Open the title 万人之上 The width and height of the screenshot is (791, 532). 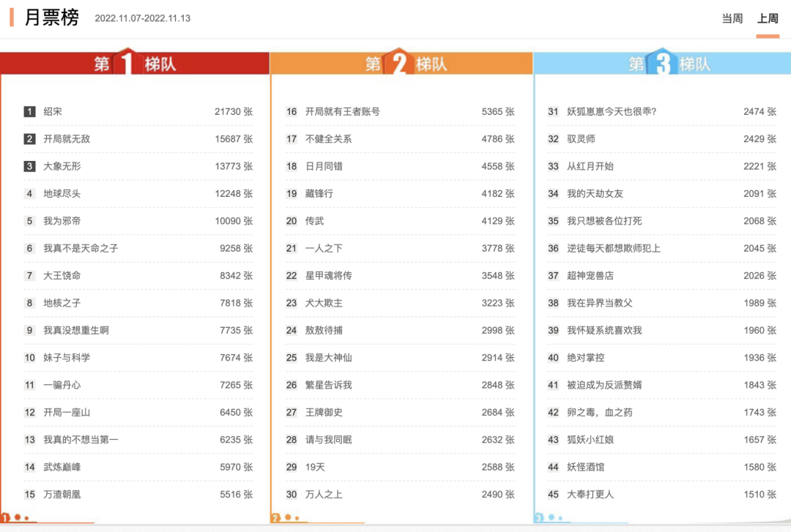pyautogui.click(x=324, y=494)
